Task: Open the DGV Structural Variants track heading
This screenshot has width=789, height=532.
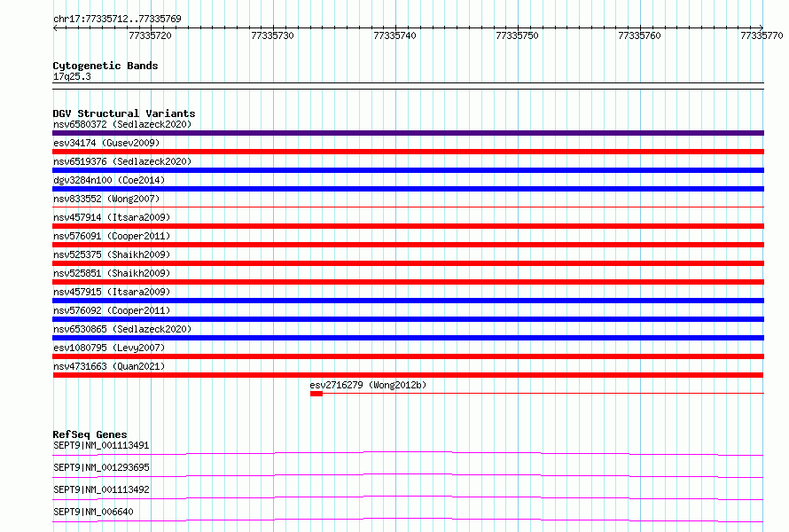Action: (124, 113)
